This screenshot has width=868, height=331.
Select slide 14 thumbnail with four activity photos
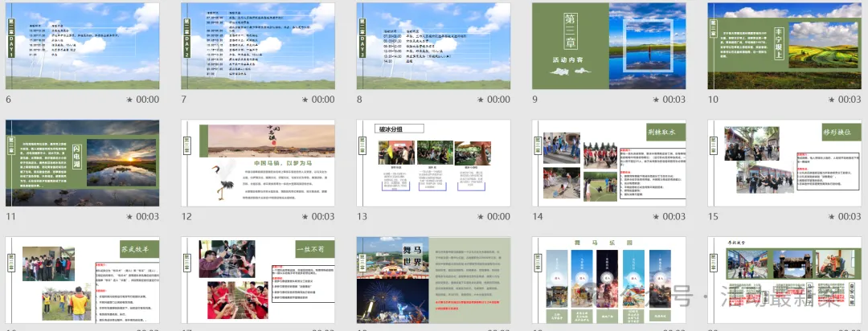pos(609,163)
